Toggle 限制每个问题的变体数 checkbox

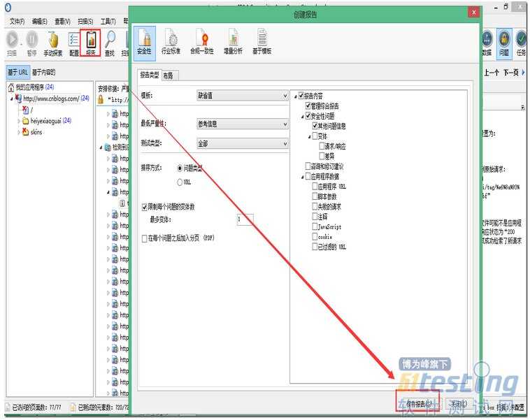click(145, 207)
